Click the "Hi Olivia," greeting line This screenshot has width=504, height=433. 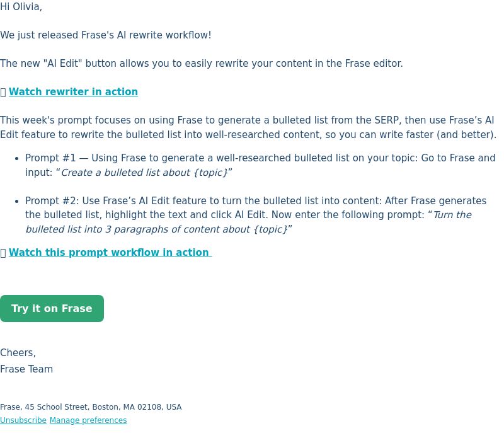tap(21, 7)
